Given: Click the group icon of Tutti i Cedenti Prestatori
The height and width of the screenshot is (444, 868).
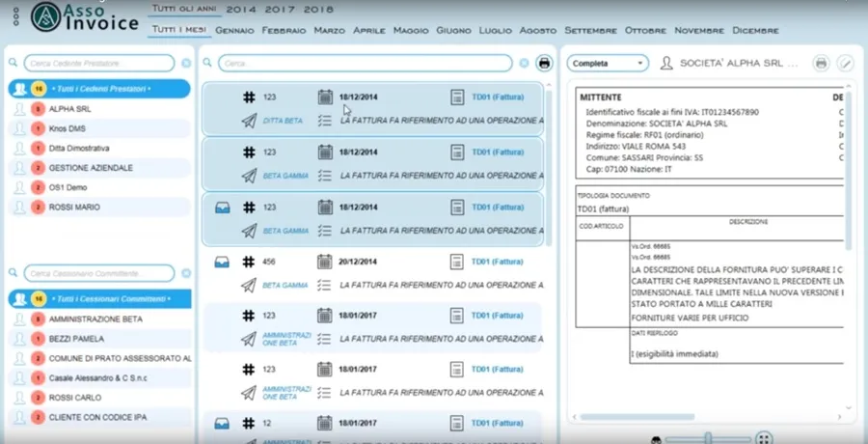Looking at the screenshot, I should coord(20,89).
